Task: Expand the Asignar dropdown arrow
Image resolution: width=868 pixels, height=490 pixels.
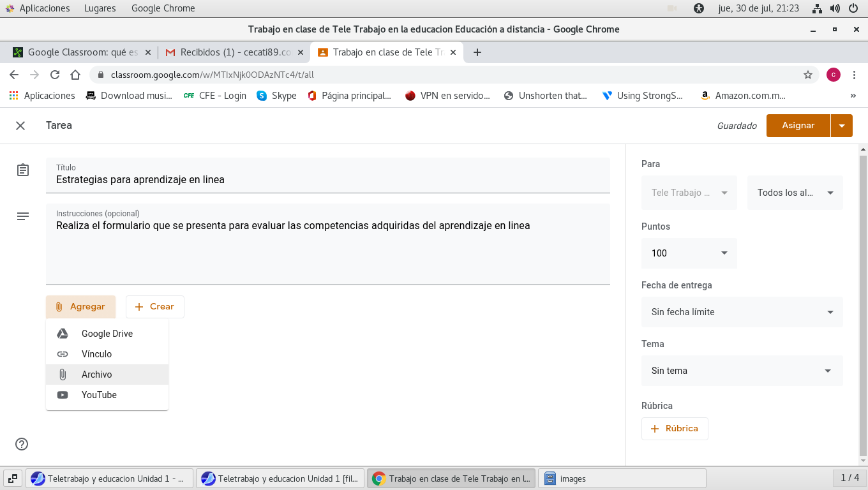Action: [842, 126]
